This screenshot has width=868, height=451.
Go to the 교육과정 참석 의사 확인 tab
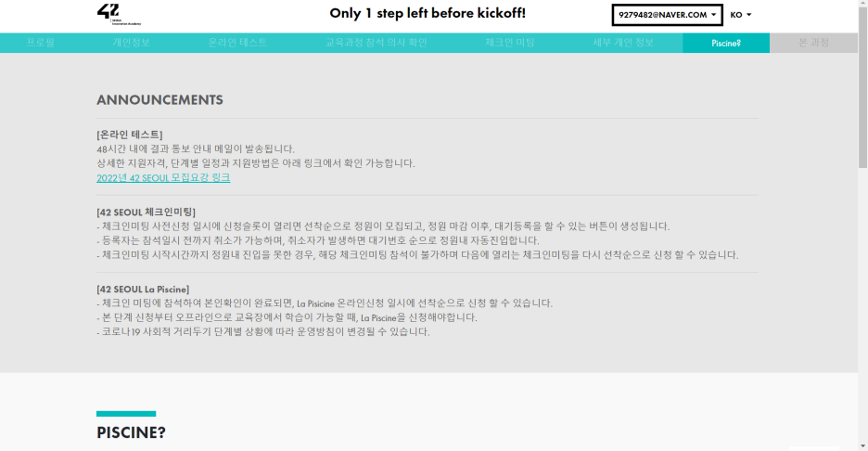376,43
